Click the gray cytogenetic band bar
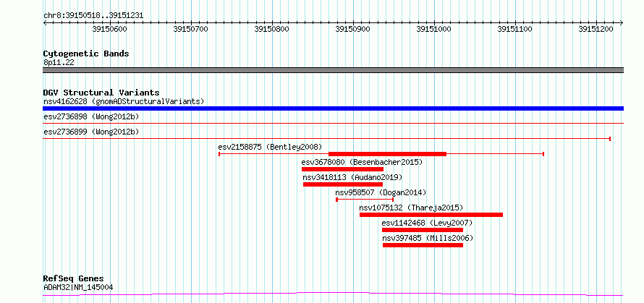Screen dimensions: 644x303 click(333, 70)
